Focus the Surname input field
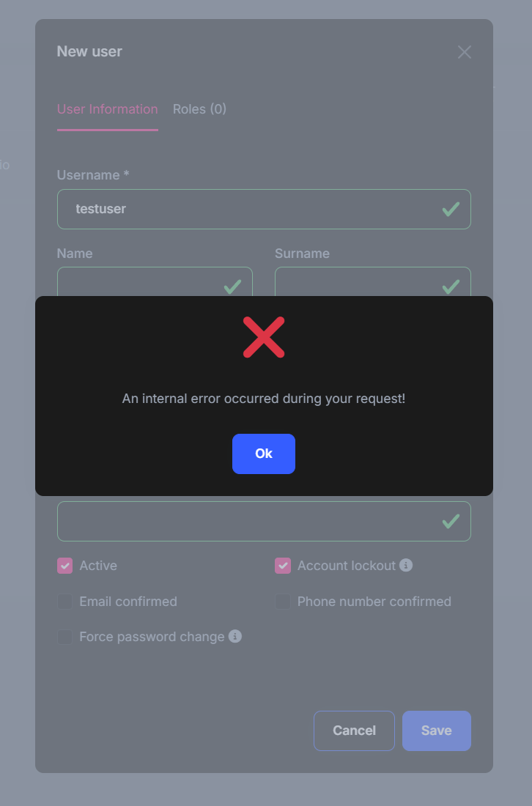This screenshot has height=806, width=532. click(x=359, y=283)
